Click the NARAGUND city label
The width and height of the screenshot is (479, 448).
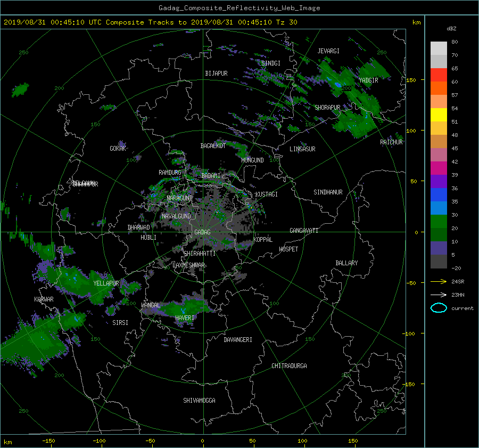180,198
